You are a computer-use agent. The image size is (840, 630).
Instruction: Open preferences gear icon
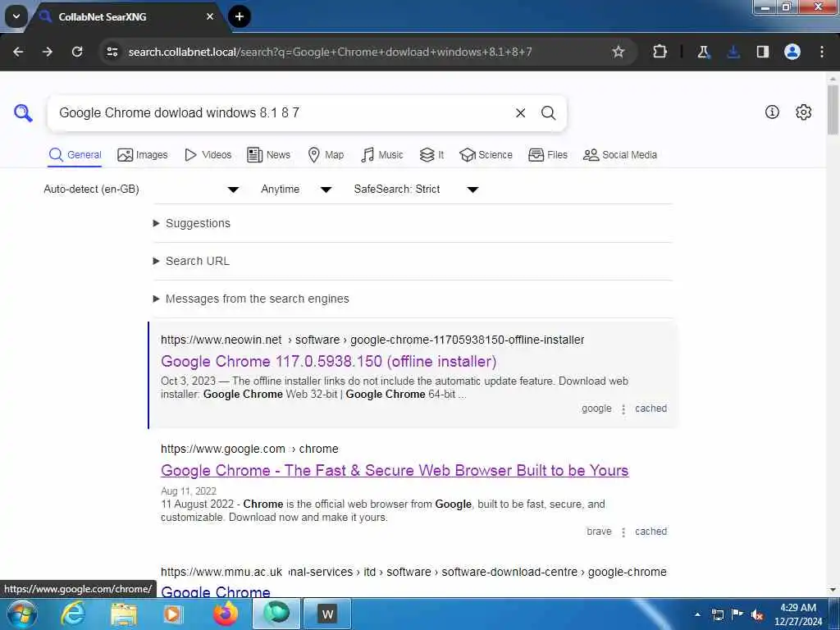[x=803, y=112]
